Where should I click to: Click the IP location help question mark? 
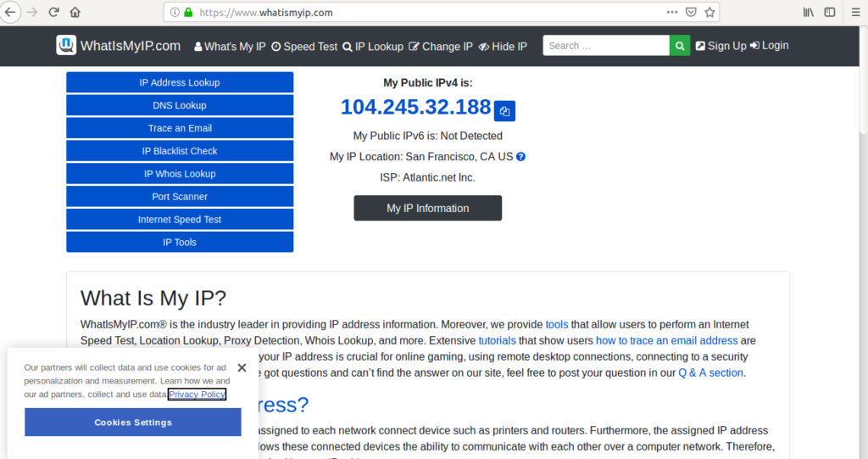(521, 157)
